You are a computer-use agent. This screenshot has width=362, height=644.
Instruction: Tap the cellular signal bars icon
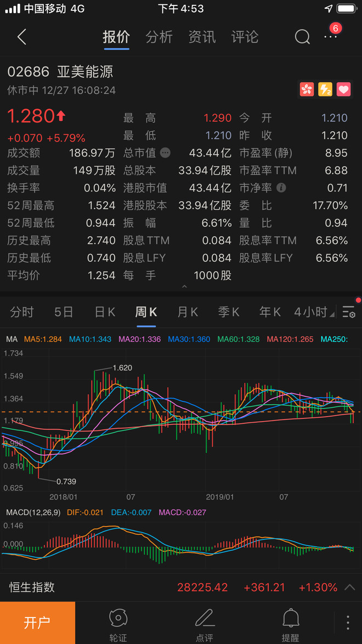pos(13,9)
